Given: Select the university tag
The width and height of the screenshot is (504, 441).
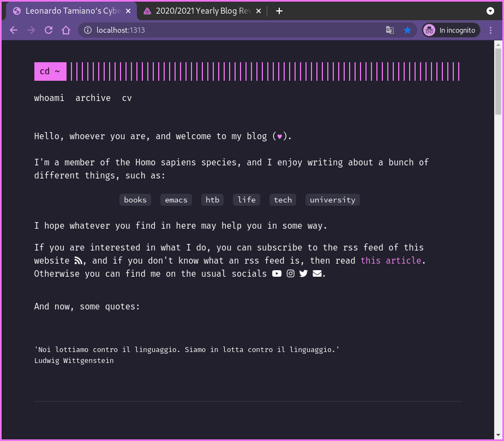Looking at the screenshot, I should [333, 200].
